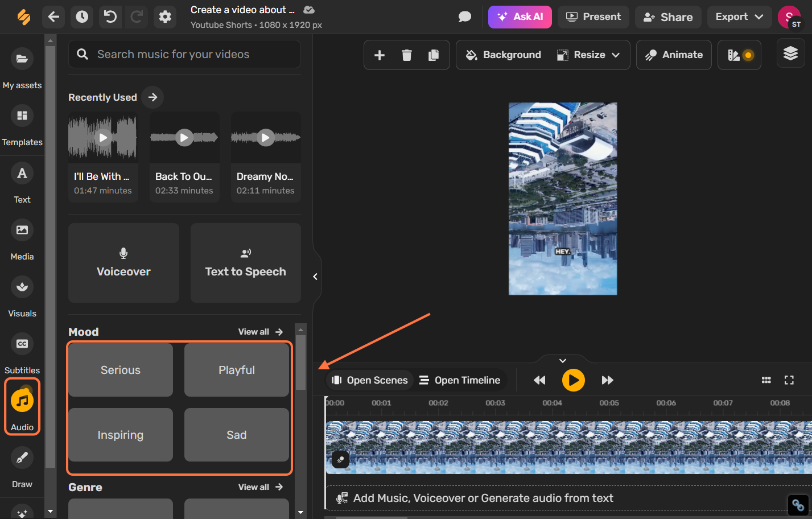View all Genre categories

point(261,487)
